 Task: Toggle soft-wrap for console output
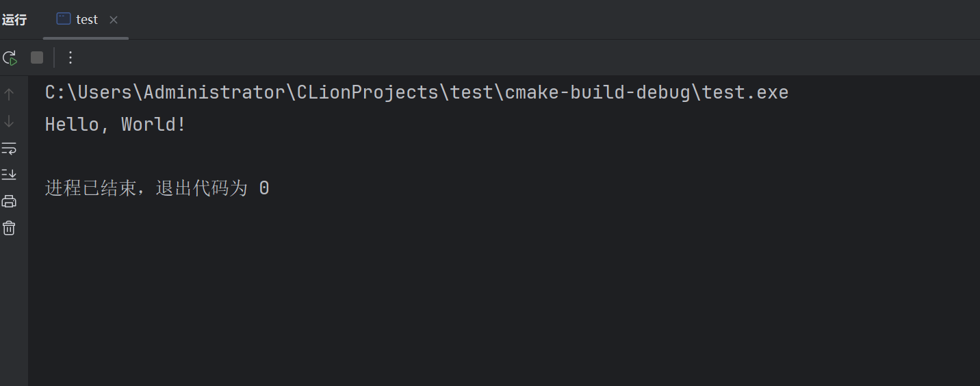point(9,149)
